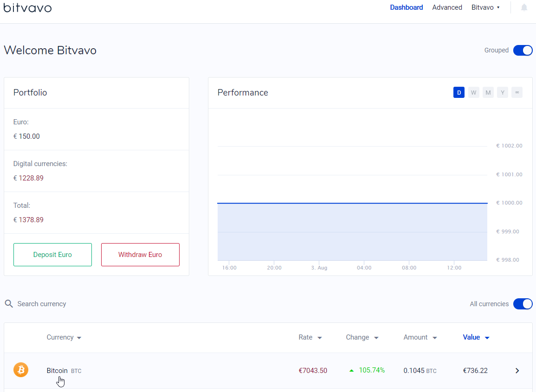Click the 0.1045 BTC amount
The width and height of the screenshot is (536, 392).
pos(420,371)
